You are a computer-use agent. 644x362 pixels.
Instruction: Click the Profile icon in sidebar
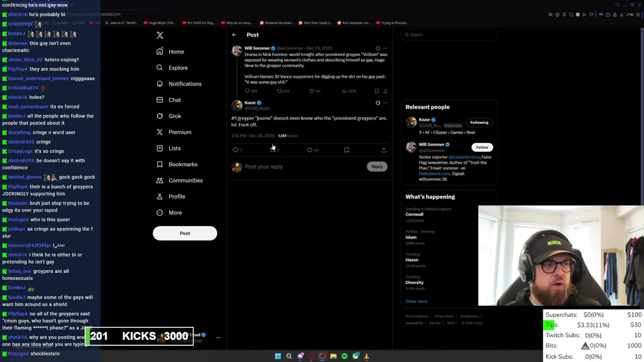159,197
